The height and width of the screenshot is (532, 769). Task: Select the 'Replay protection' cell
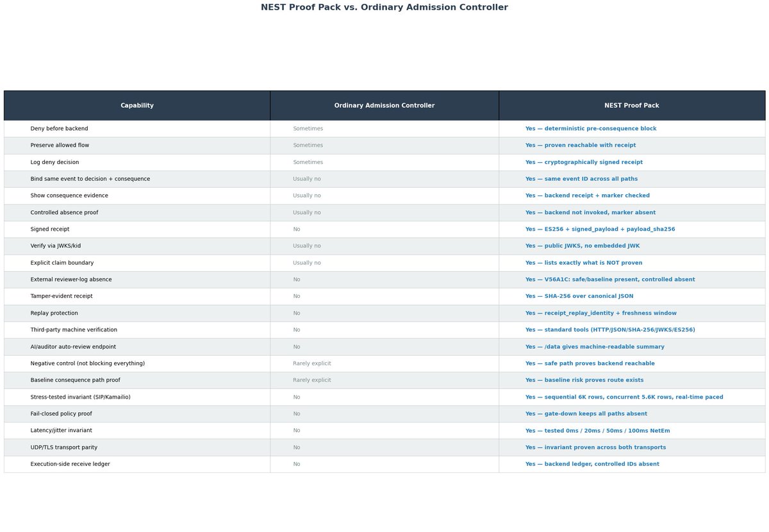coord(137,313)
